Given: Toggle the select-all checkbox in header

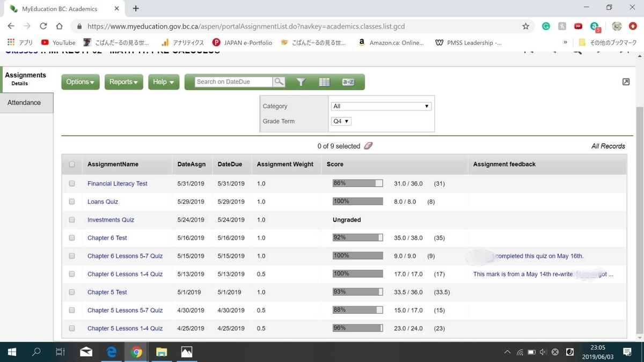Looking at the screenshot, I should 72,165.
